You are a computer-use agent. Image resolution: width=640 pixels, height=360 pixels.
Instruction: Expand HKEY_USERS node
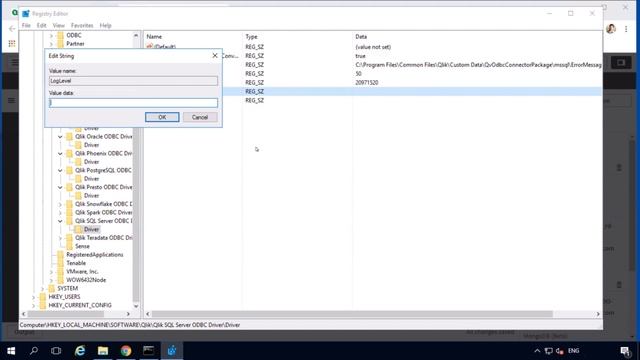[33, 297]
